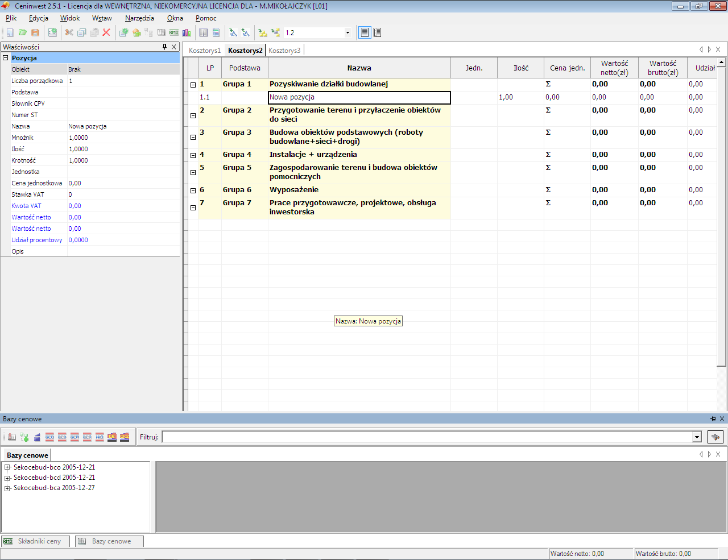Viewport: 728px width, 560px height.
Task: Click the tree-with-plus add base icon
Action: click(24, 437)
